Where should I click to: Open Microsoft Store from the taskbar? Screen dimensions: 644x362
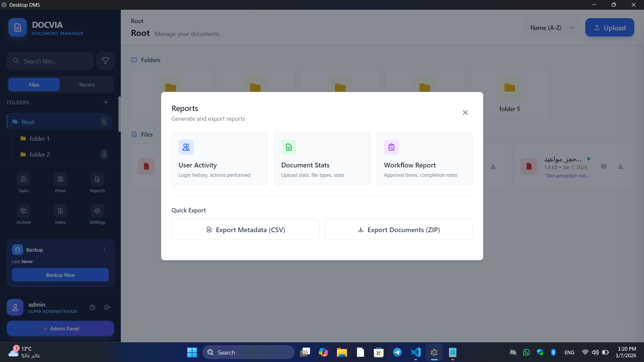tap(379, 352)
